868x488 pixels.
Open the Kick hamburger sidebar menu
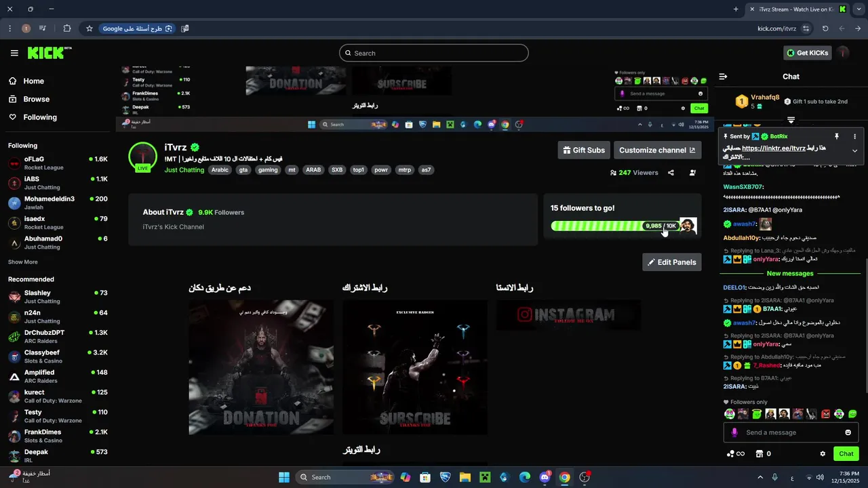click(x=14, y=53)
